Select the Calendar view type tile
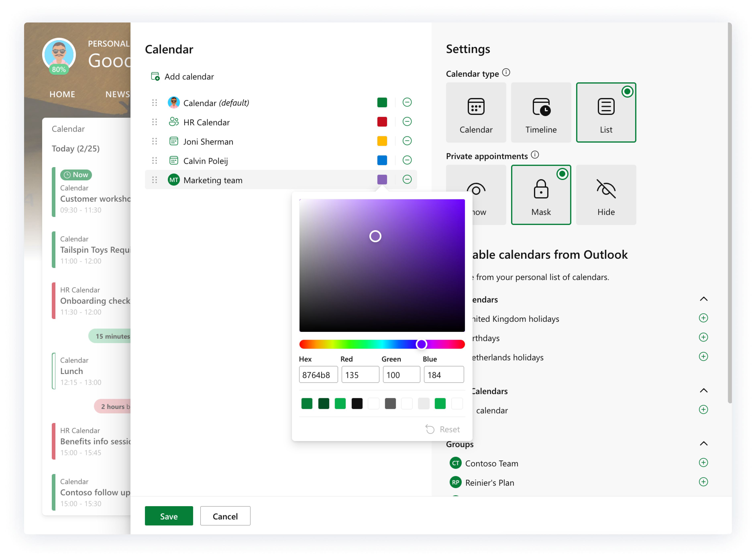 click(476, 112)
